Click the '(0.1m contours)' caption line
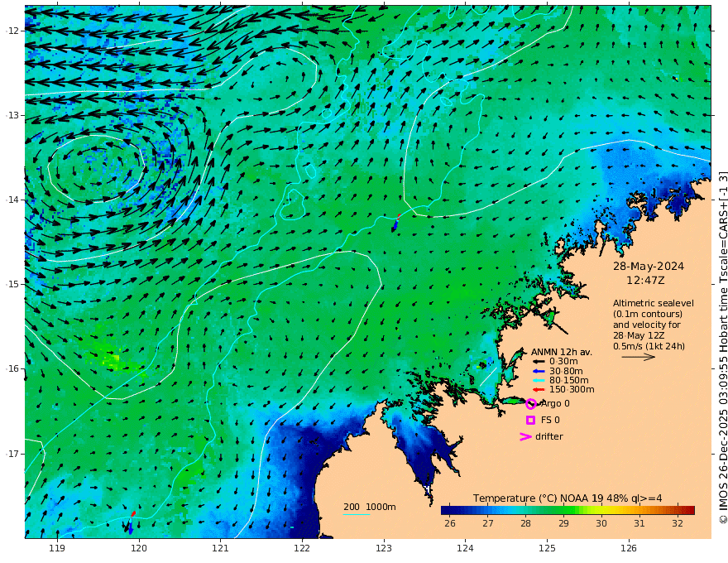728x563 pixels. [x=648, y=314]
